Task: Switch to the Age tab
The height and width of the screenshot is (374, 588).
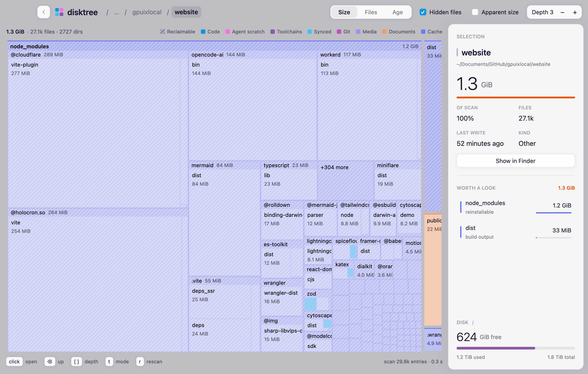Action: pos(397,12)
